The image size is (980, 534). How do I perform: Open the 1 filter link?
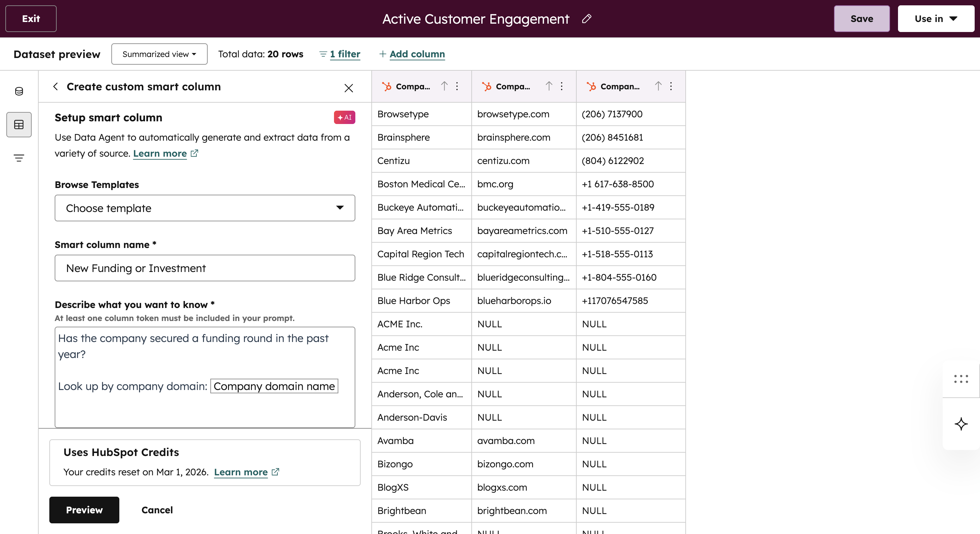tap(344, 54)
